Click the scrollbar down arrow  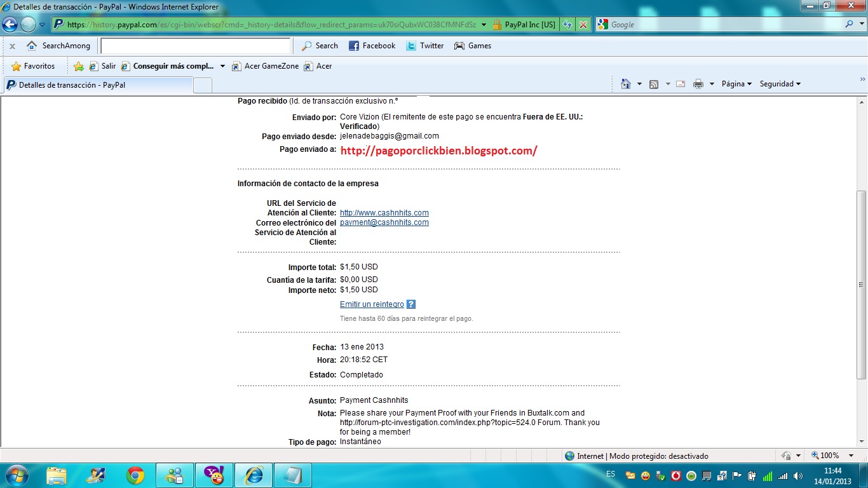coord(862,442)
